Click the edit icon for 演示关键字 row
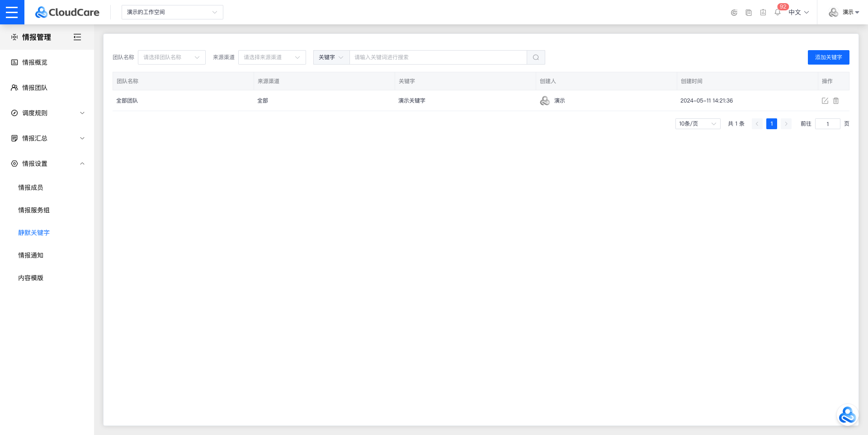Image resolution: width=868 pixels, height=435 pixels. pyautogui.click(x=825, y=101)
